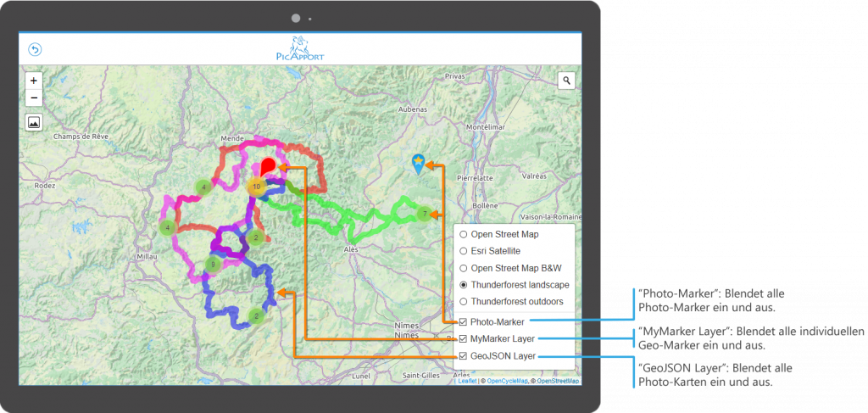Screen dimensions: 868x413
Task: Open the map search magnifier
Action: click(567, 81)
